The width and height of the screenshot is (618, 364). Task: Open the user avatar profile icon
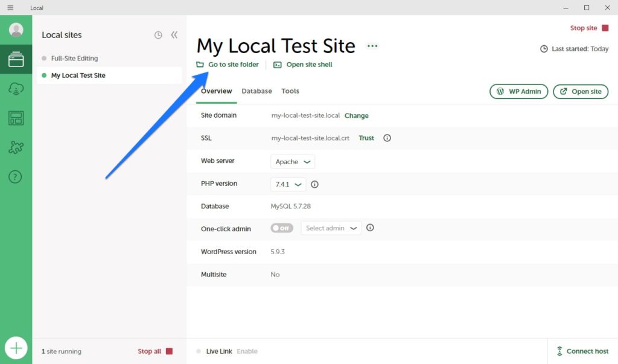16,30
